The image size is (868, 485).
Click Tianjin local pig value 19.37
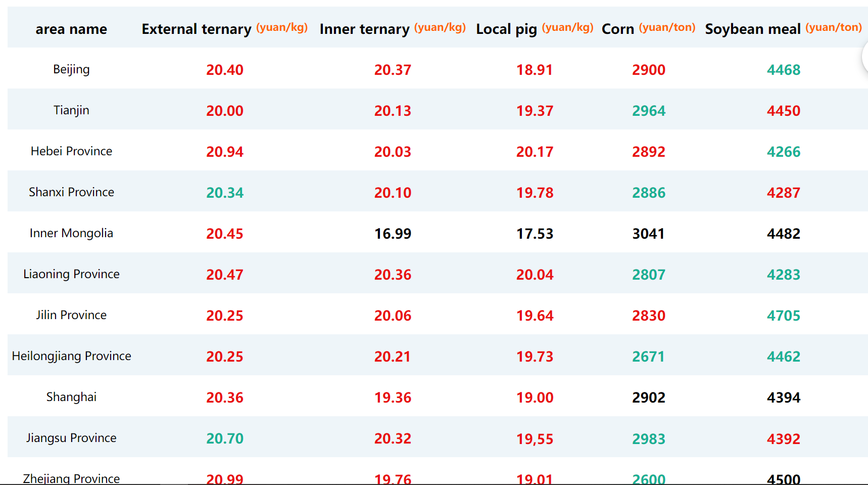(x=535, y=111)
